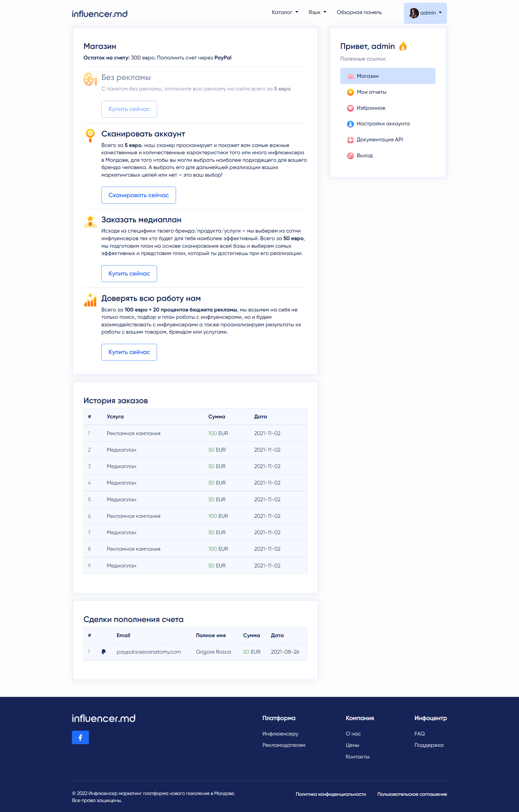Open the Facebook page from footer icon
Screen dimensions: 519x812
pos(80,737)
